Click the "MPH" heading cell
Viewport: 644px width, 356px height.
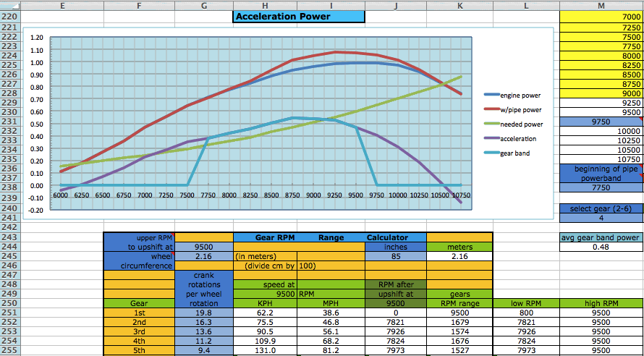[x=331, y=303]
